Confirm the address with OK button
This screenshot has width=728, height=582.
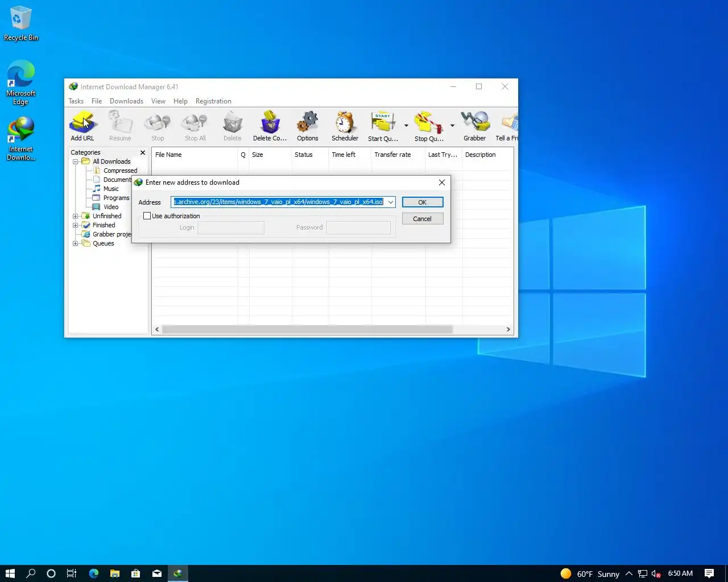point(423,202)
